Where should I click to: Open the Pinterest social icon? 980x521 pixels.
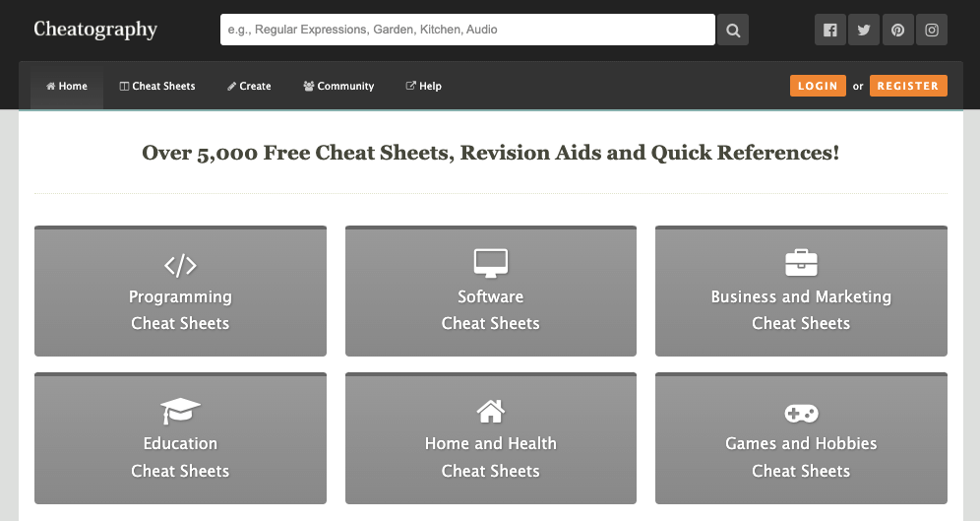coord(897,30)
